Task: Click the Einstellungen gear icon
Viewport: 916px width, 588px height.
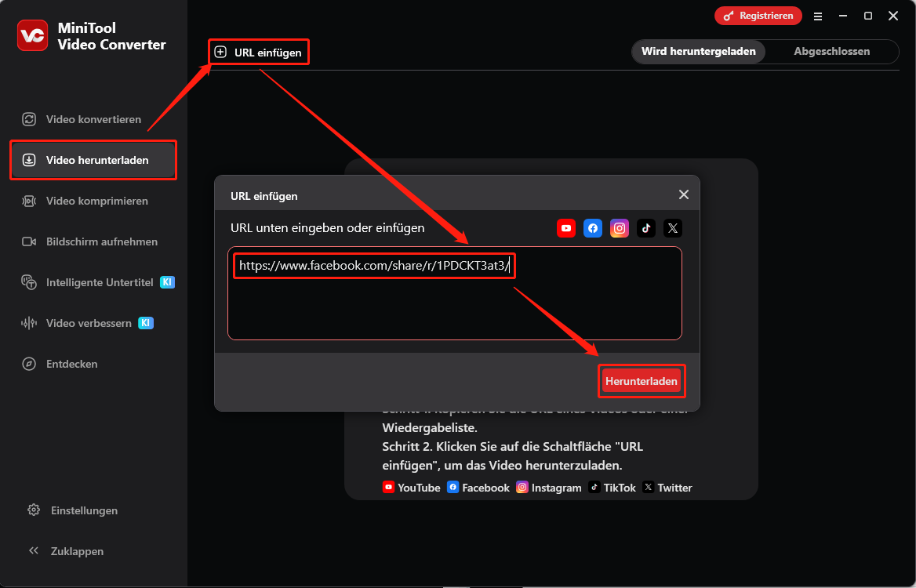Action: [x=33, y=510]
